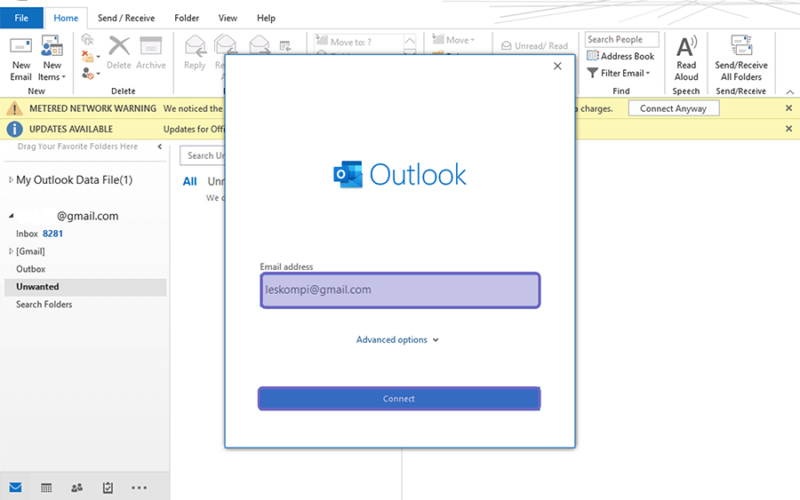Open the Outbox folder

(31, 269)
